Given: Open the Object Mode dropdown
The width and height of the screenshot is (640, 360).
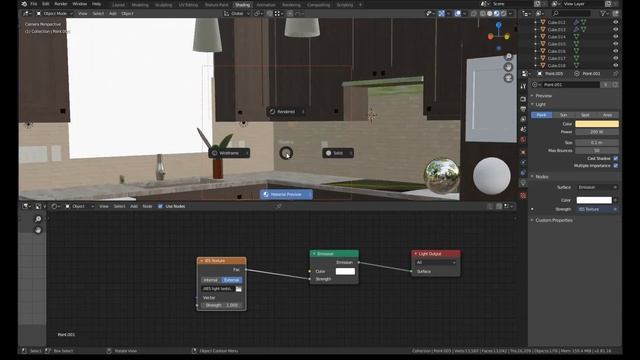Looking at the screenshot, I should [x=54, y=13].
